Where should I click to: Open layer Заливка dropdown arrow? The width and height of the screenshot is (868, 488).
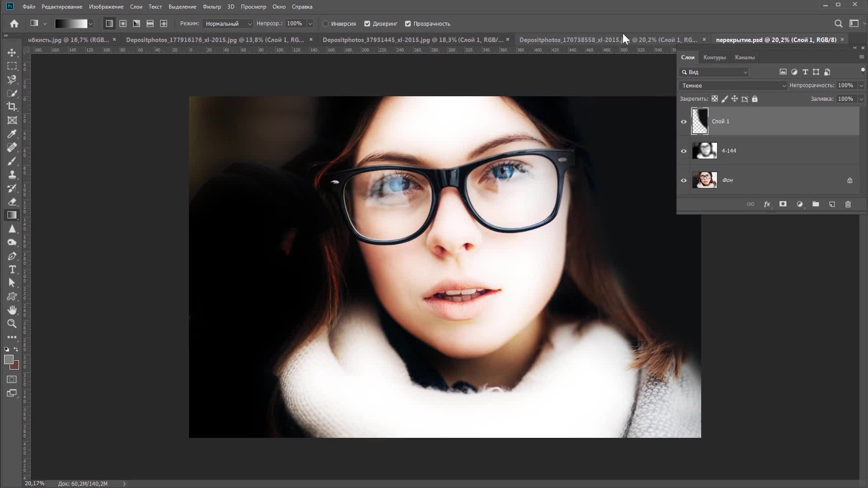tap(861, 99)
